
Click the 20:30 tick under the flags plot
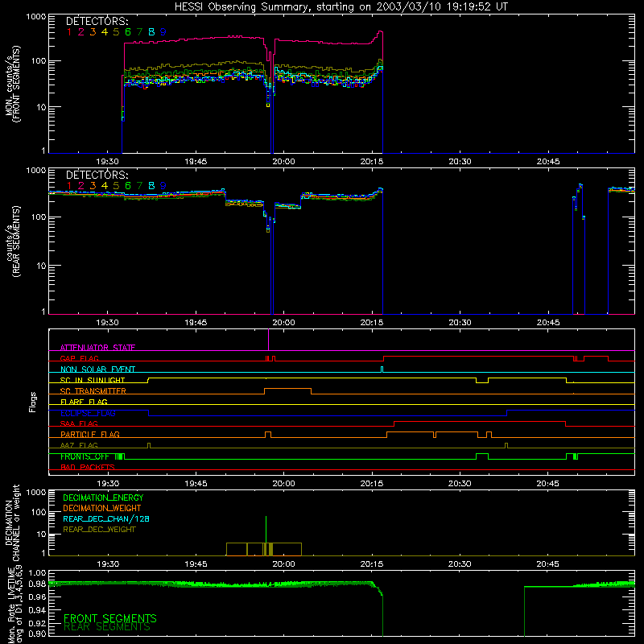460,484
